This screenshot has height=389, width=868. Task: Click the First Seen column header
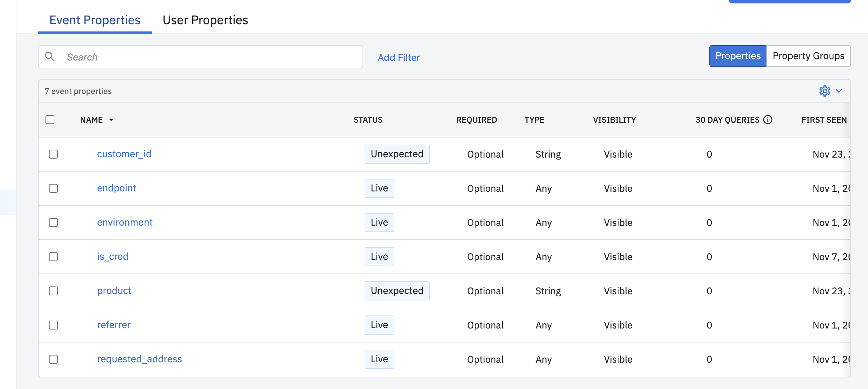pos(824,120)
